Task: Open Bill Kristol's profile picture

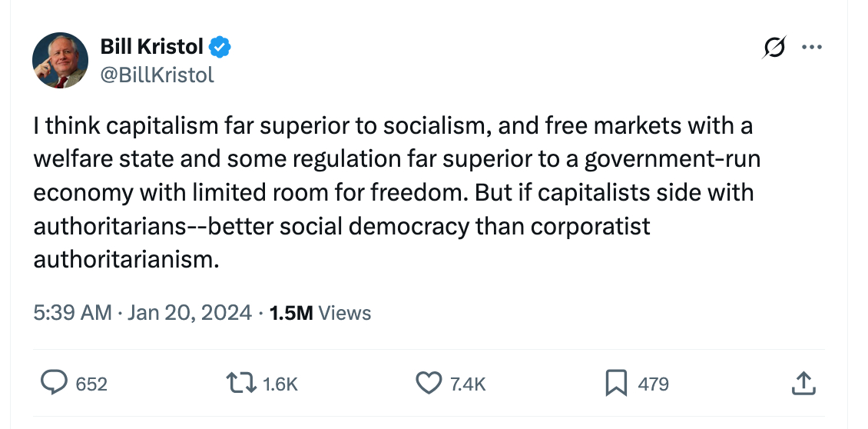Action: [x=60, y=61]
